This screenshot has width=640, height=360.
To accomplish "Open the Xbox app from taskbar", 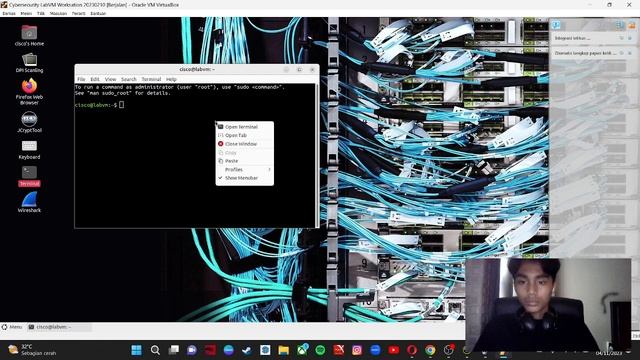I will point(302,350).
